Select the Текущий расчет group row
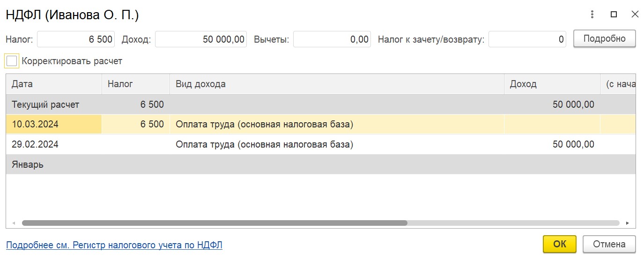644x260 pixels. 321,104
